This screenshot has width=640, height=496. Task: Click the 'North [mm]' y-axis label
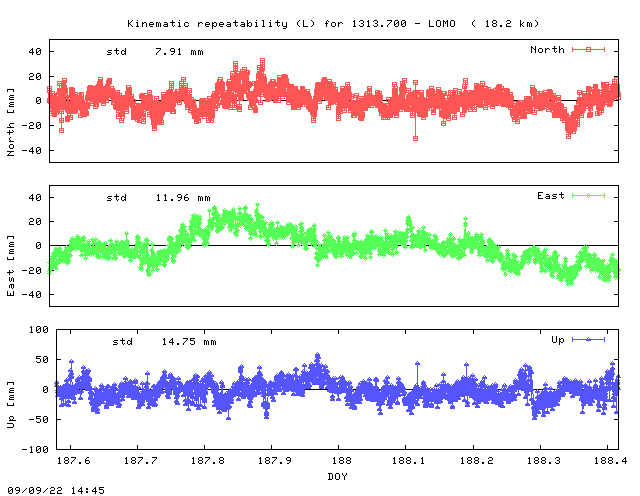point(11,122)
